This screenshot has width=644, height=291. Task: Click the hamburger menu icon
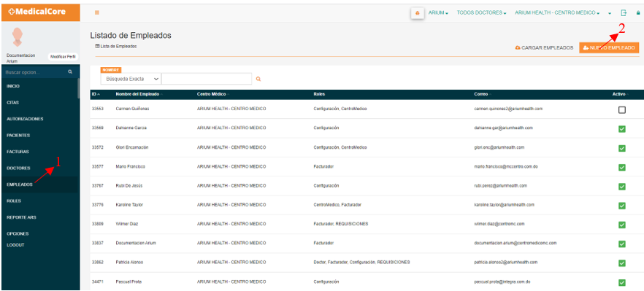point(97,12)
